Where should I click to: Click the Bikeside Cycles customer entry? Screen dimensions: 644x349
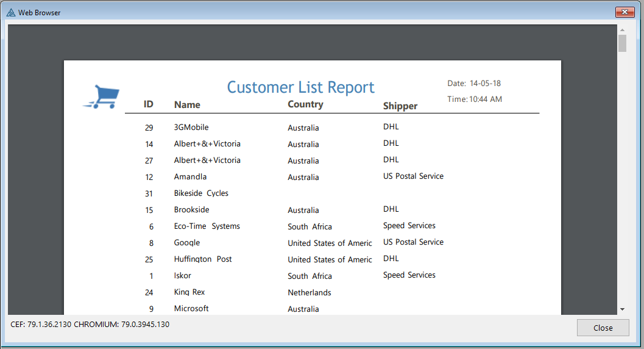[201, 193]
